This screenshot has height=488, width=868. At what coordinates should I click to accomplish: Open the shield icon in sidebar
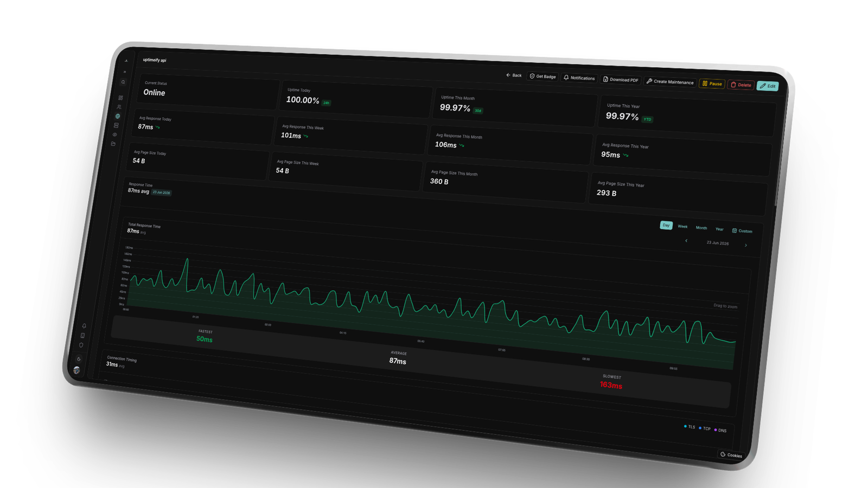(81, 345)
